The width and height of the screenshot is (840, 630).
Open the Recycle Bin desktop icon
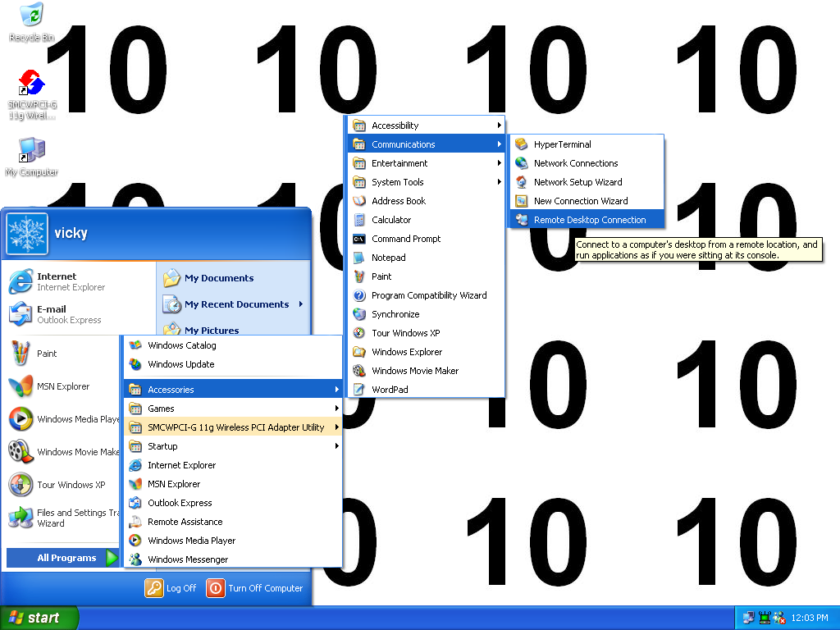pos(32,22)
